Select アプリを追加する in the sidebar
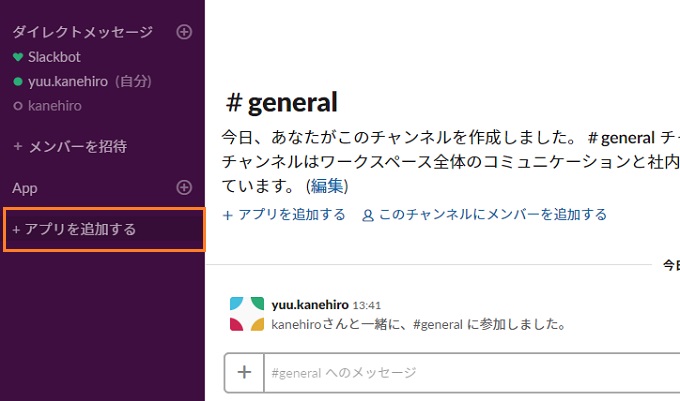 click(80, 229)
